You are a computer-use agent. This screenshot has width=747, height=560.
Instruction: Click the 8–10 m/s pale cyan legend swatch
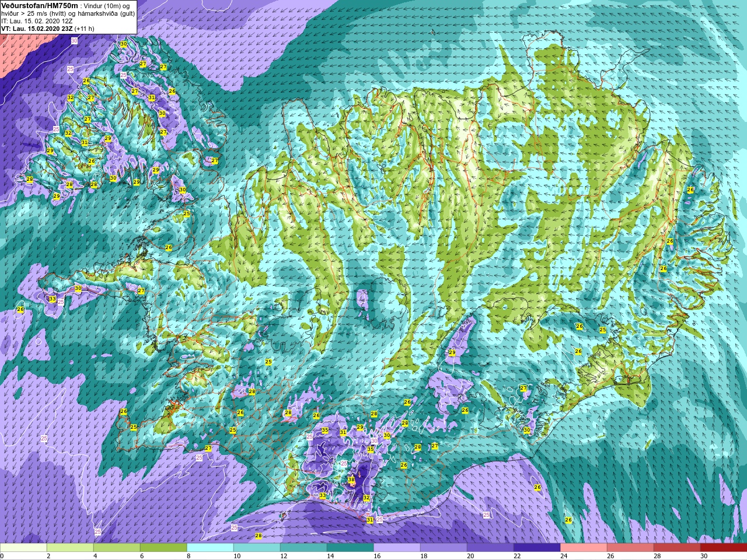[x=210, y=548]
